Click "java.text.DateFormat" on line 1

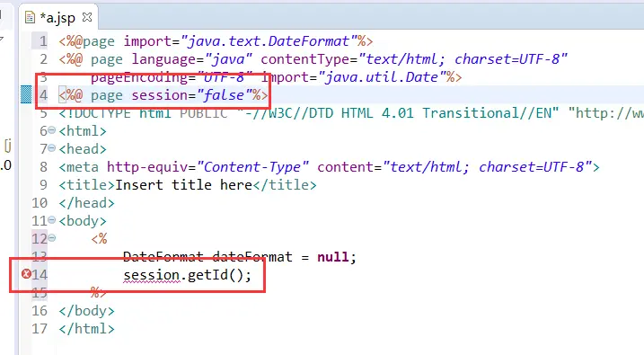tap(269, 41)
